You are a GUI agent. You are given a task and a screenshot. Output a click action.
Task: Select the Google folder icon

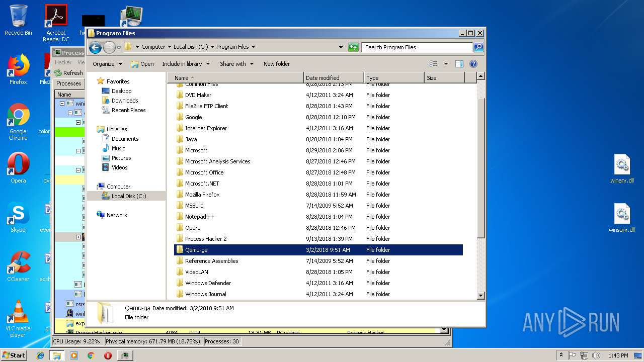click(x=180, y=117)
